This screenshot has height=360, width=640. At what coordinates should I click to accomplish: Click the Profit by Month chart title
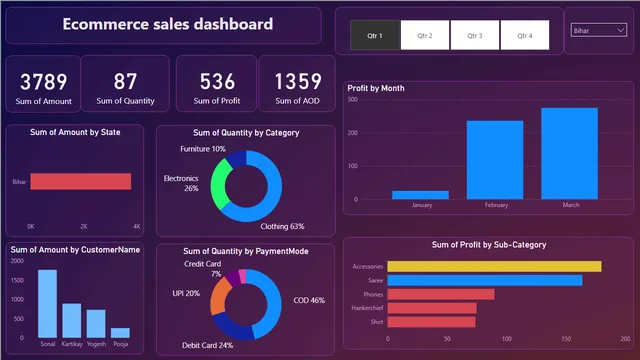tap(376, 88)
